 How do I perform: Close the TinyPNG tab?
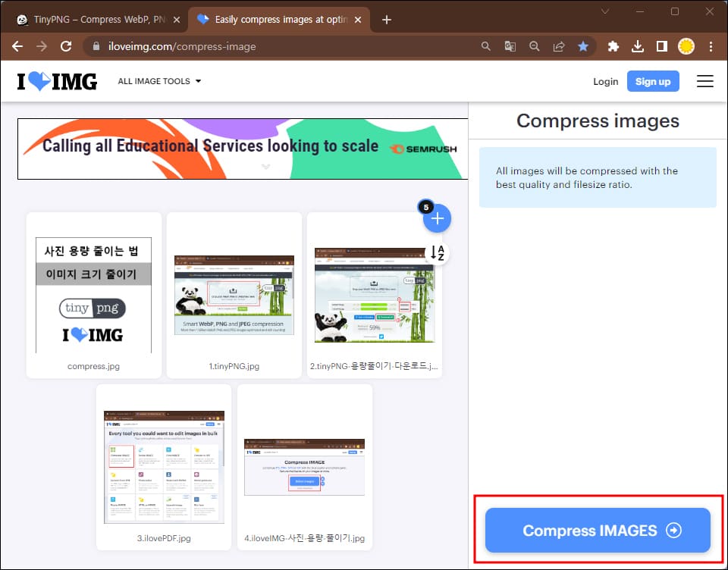pos(177,20)
